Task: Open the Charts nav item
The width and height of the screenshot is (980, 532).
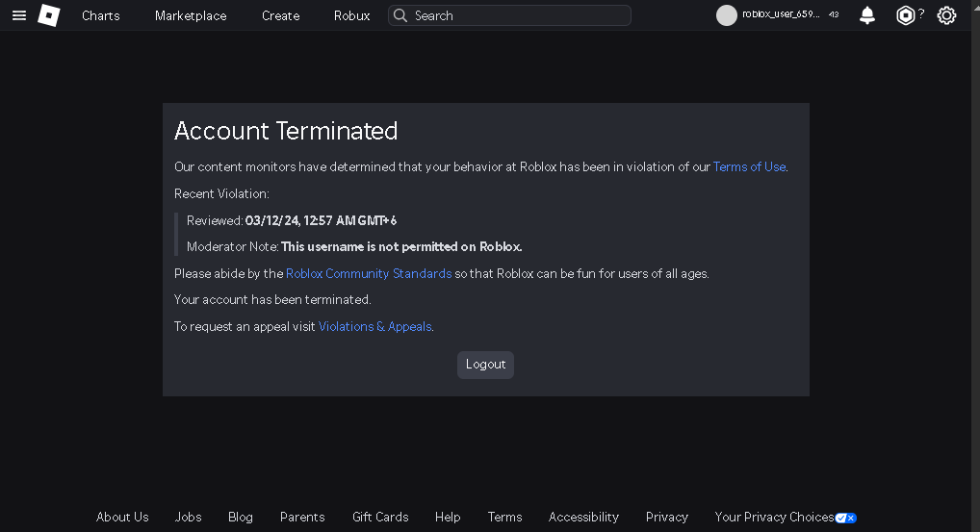Action: [101, 15]
